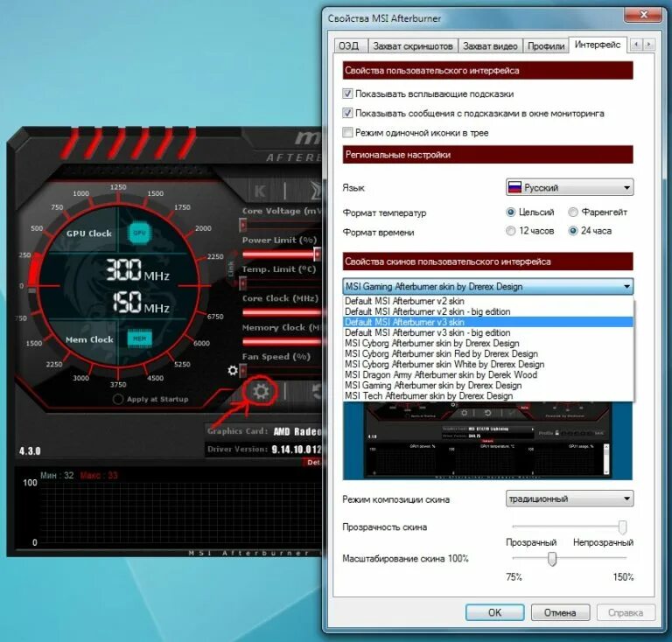
Task: Click the Core Voltage slider handle
Action: 243,225
